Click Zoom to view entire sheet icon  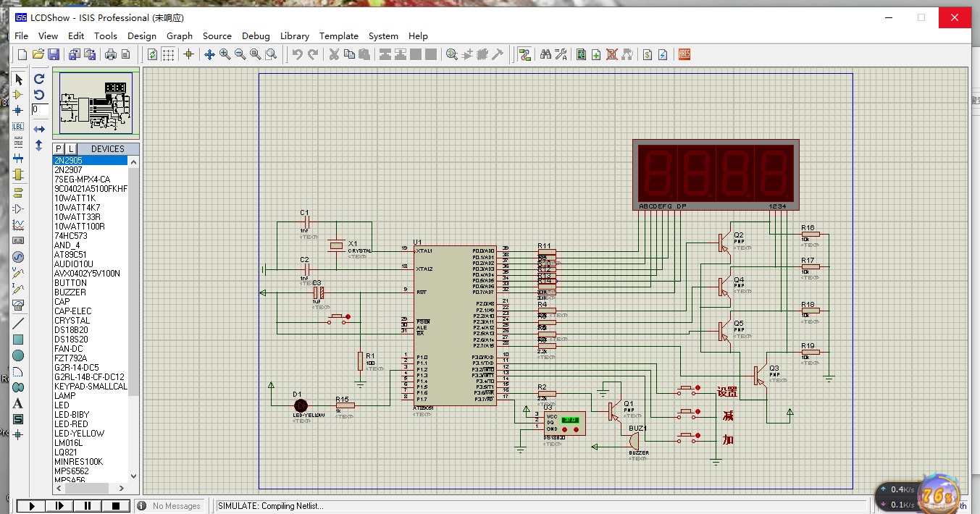pos(255,54)
